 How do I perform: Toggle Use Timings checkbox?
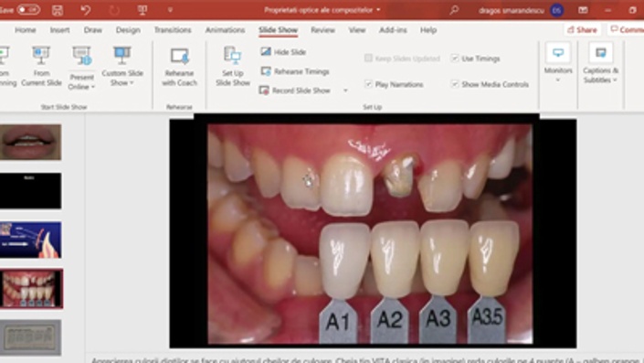pyautogui.click(x=454, y=59)
